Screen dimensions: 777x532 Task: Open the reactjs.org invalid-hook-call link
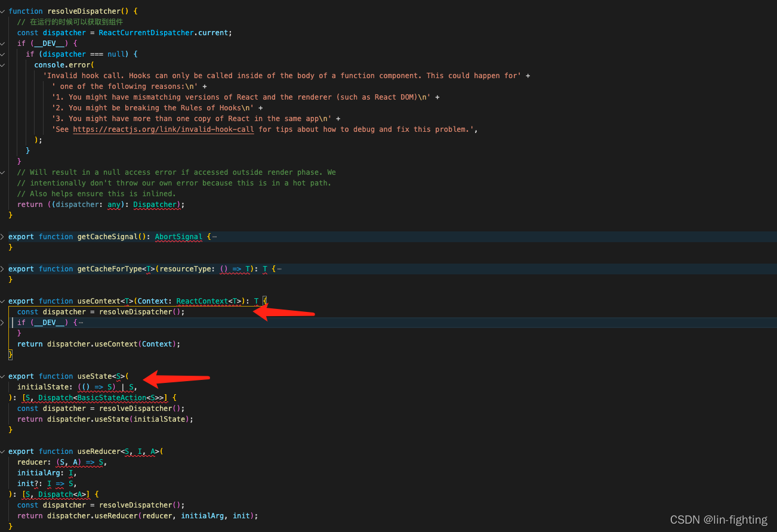[x=164, y=129]
